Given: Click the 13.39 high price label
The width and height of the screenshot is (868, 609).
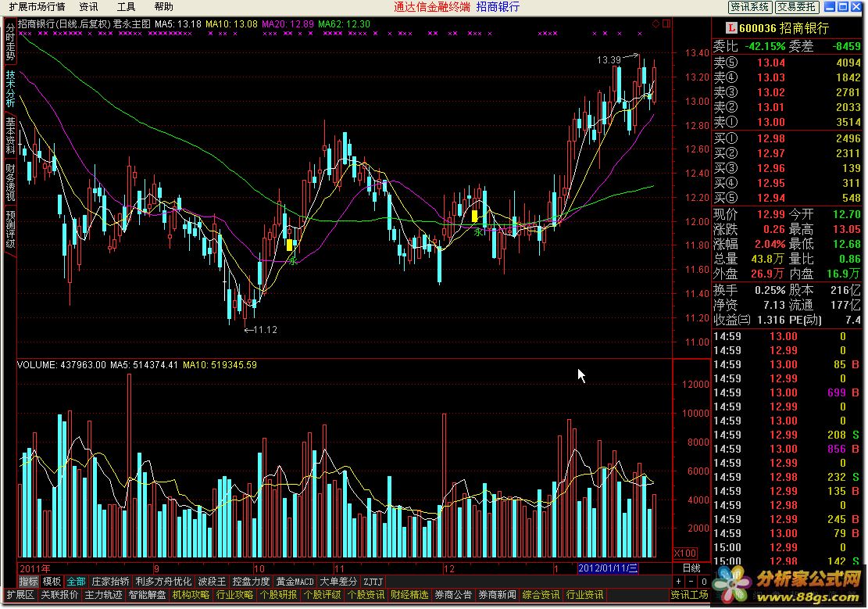Looking at the screenshot, I should click(609, 60).
